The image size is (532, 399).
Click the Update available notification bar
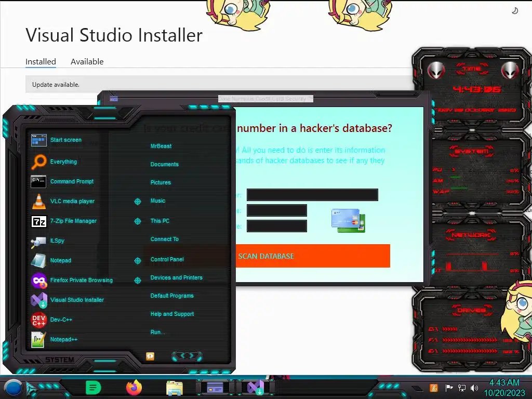tap(219, 85)
